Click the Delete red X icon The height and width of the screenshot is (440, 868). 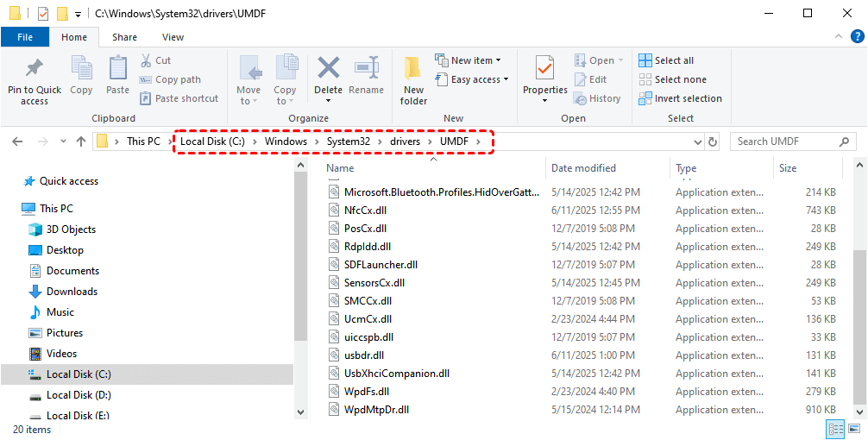coord(328,69)
